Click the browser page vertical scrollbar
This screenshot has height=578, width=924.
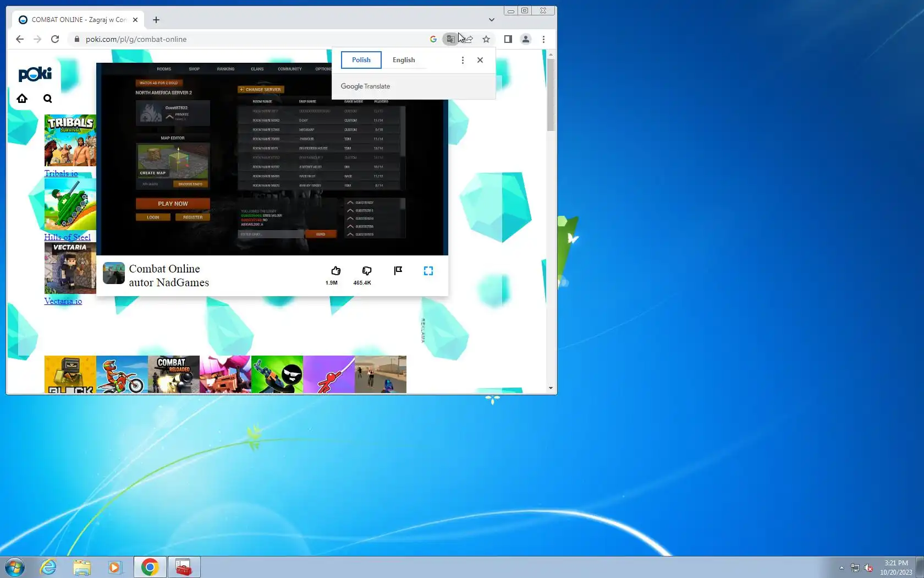[551, 95]
